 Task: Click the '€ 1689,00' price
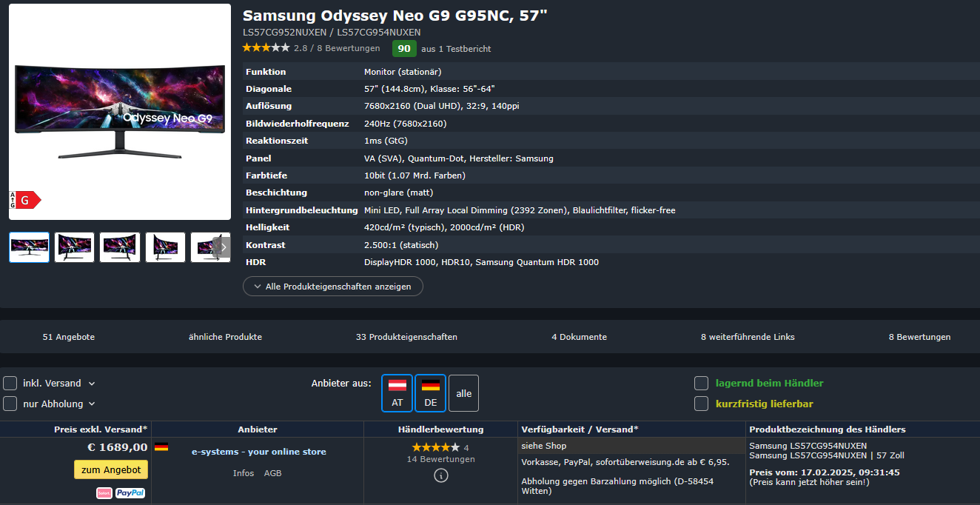(x=118, y=447)
